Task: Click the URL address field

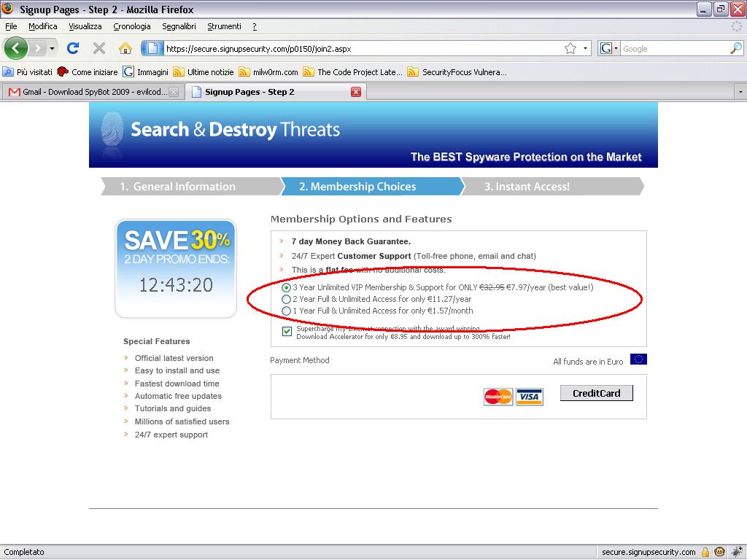Action: pyautogui.click(x=363, y=49)
